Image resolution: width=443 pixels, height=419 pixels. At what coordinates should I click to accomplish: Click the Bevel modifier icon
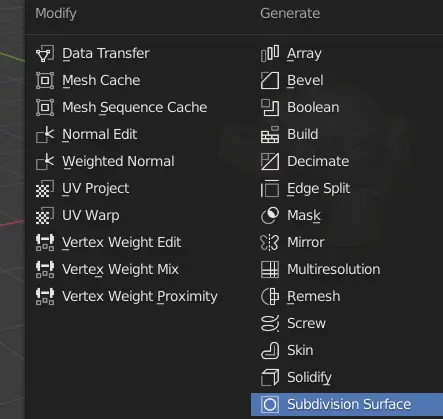tap(270, 80)
